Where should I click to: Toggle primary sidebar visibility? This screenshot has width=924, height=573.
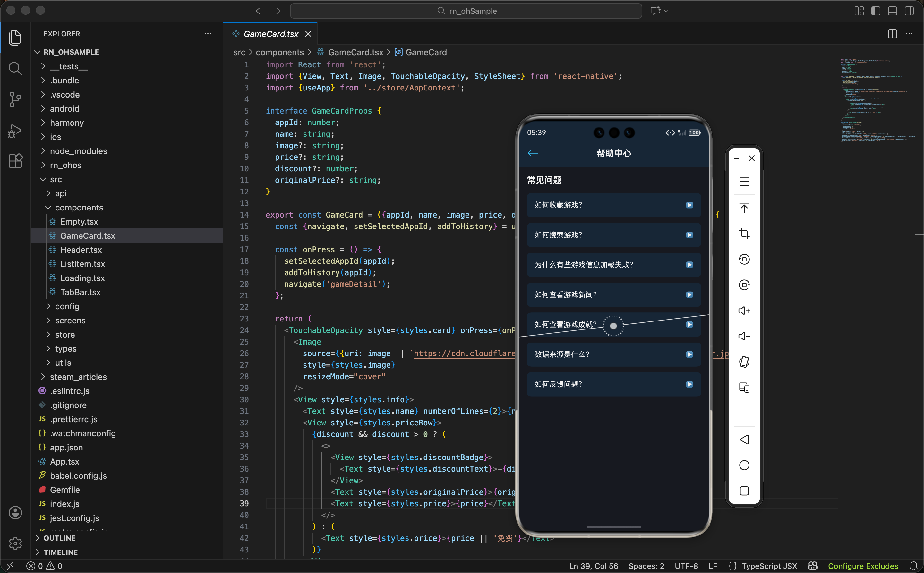(x=876, y=11)
